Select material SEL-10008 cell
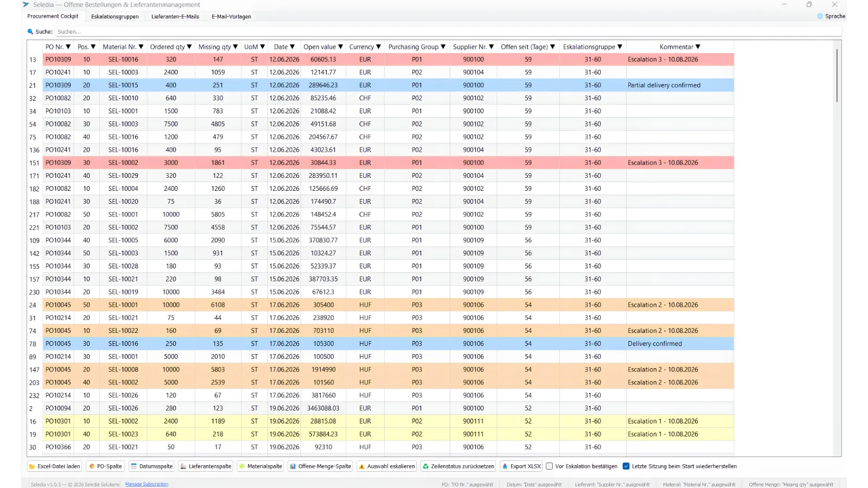Image resolution: width=868 pixels, height=488 pixels. 123,370
